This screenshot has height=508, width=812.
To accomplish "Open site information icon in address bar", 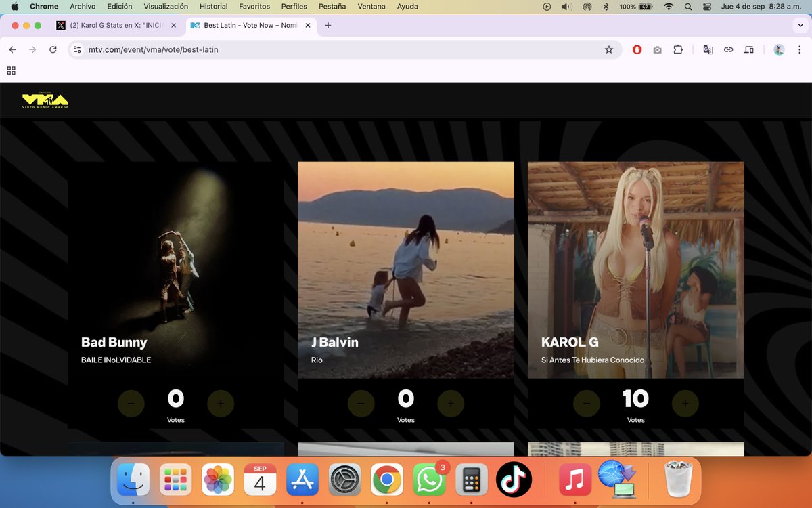I will point(77,49).
